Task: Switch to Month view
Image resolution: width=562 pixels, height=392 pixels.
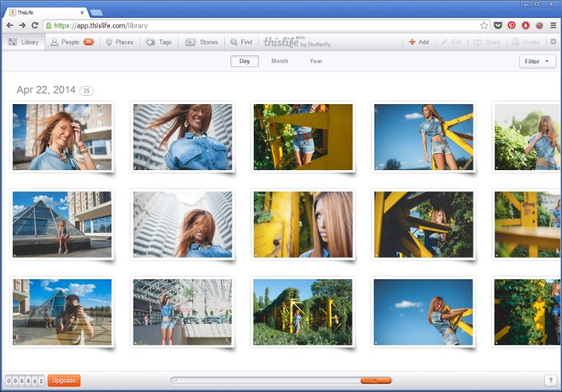Action: [280, 61]
